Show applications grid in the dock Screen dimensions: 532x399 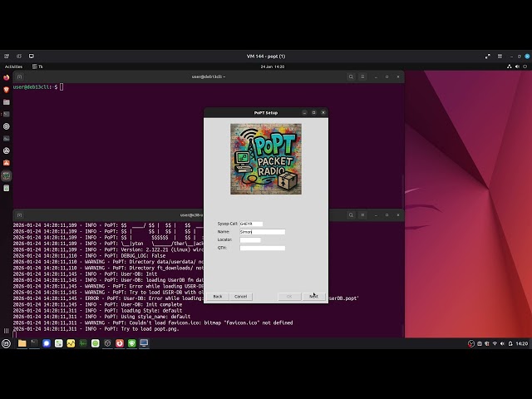(7, 331)
